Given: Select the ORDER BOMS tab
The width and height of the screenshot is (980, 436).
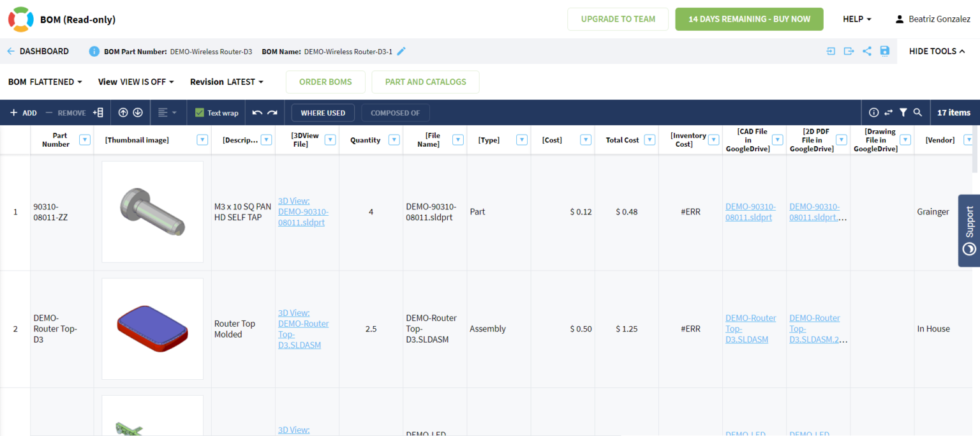Looking at the screenshot, I should click(325, 82).
